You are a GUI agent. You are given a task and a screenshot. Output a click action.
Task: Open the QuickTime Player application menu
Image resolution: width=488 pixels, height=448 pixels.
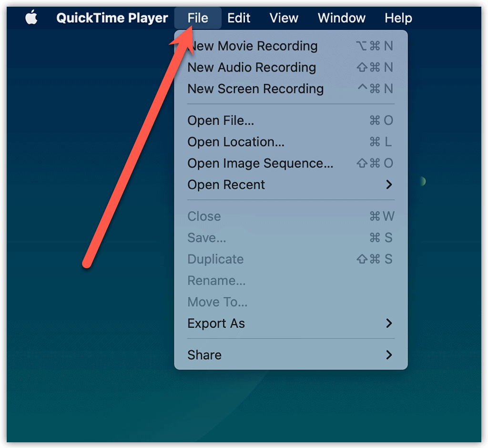click(112, 18)
